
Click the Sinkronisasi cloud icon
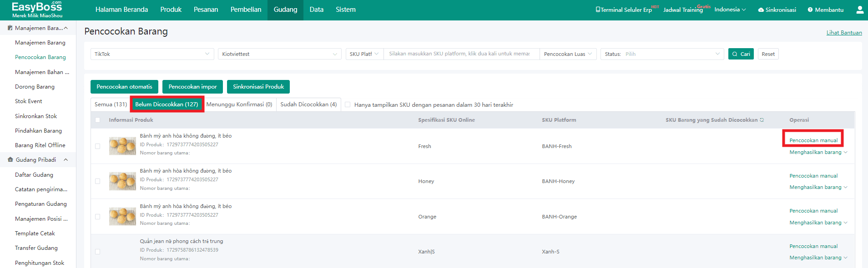[761, 10]
